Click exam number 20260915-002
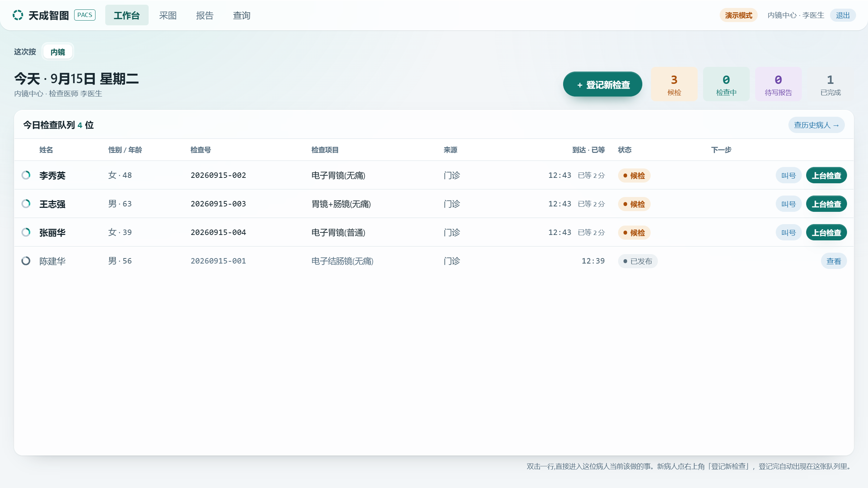Screen dimensions: 868x488 pos(218,175)
